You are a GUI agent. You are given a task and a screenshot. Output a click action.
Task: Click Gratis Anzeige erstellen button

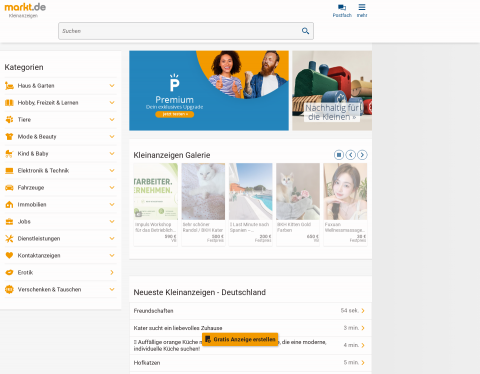[x=240, y=339]
